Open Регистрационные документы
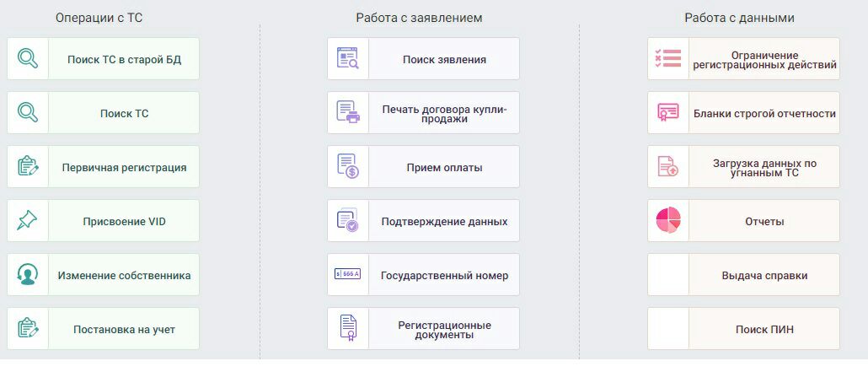868x388 pixels. click(x=424, y=328)
